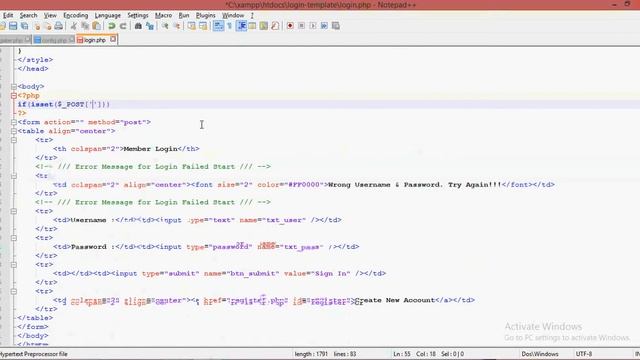Click the Save Recorded Macro icon

336,26
